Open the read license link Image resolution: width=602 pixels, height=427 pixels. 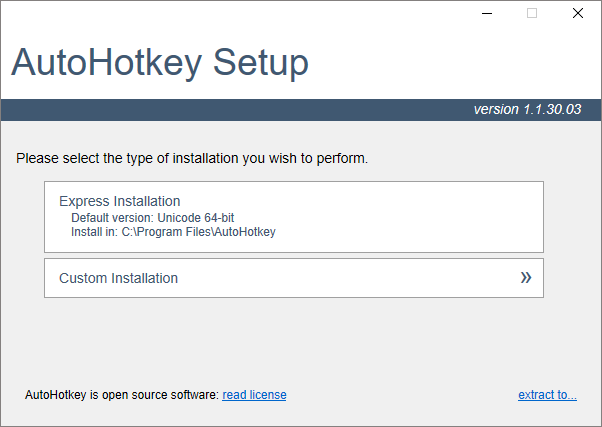coord(254,395)
